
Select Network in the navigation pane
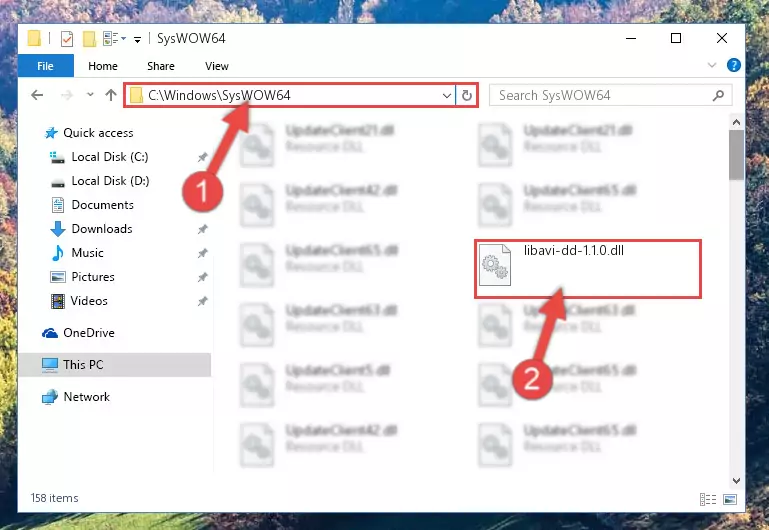click(x=76, y=397)
